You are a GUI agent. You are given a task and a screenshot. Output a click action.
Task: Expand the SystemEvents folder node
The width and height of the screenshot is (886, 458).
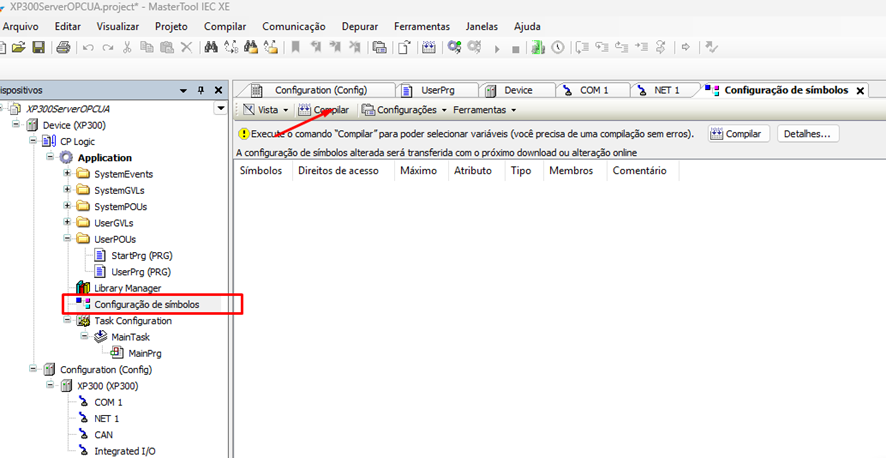click(67, 174)
